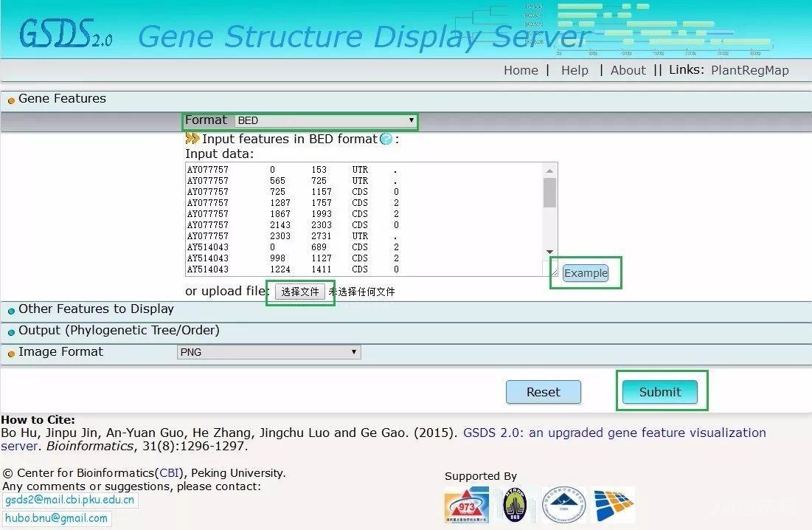Click the blue-orange grid sponsor logo
The image size is (812, 530).
614,505
